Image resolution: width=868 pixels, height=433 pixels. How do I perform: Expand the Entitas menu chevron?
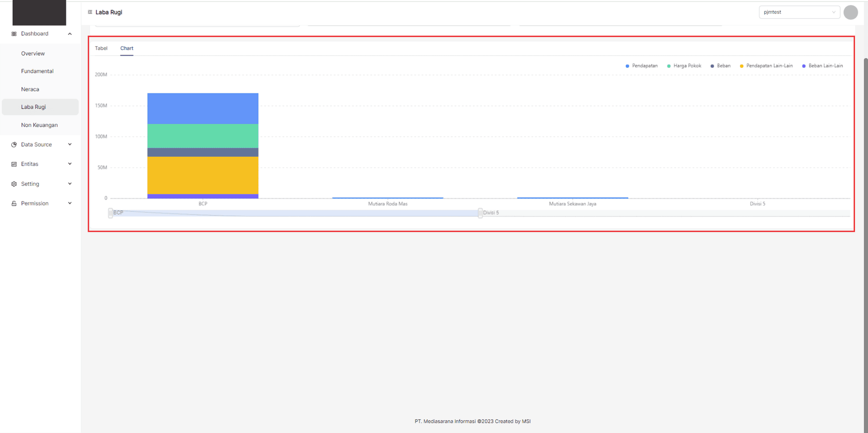[x=70, y=164]
